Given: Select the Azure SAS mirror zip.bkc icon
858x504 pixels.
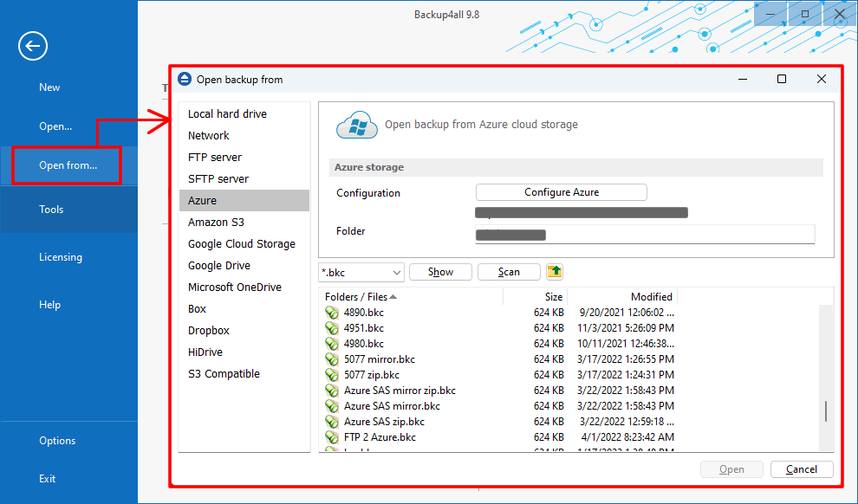Looking at the screenshot, I should [332, 391].
